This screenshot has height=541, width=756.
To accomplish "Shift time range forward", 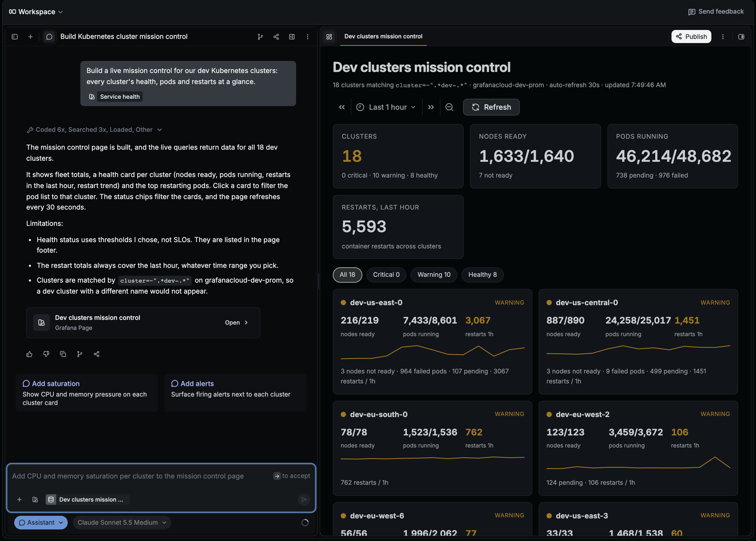I will point(431,107).
